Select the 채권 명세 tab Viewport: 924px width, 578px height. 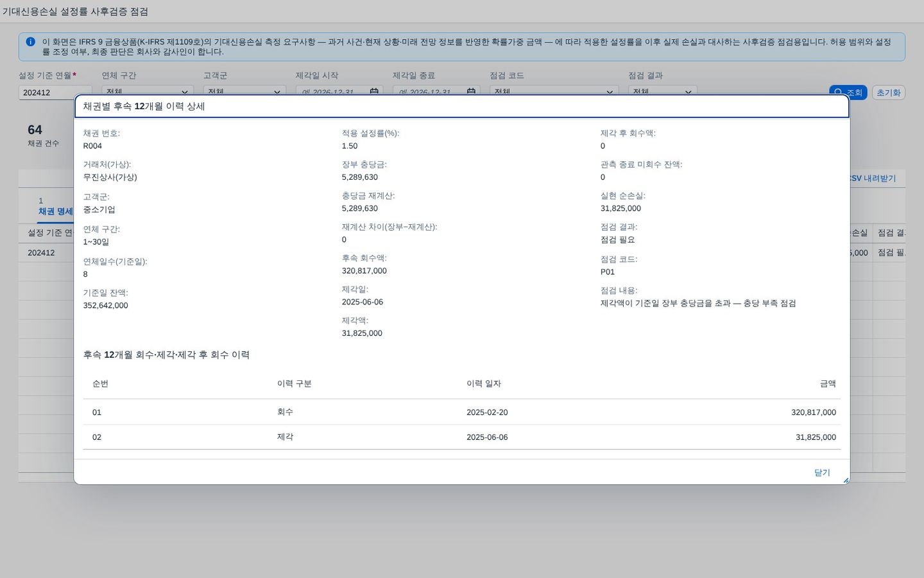[56, 211]
